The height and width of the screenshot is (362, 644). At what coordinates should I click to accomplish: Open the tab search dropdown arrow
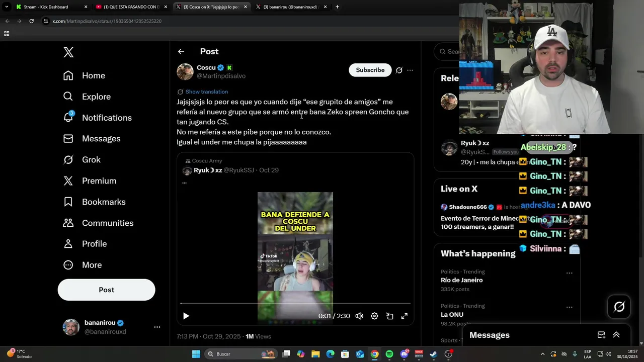7,7
